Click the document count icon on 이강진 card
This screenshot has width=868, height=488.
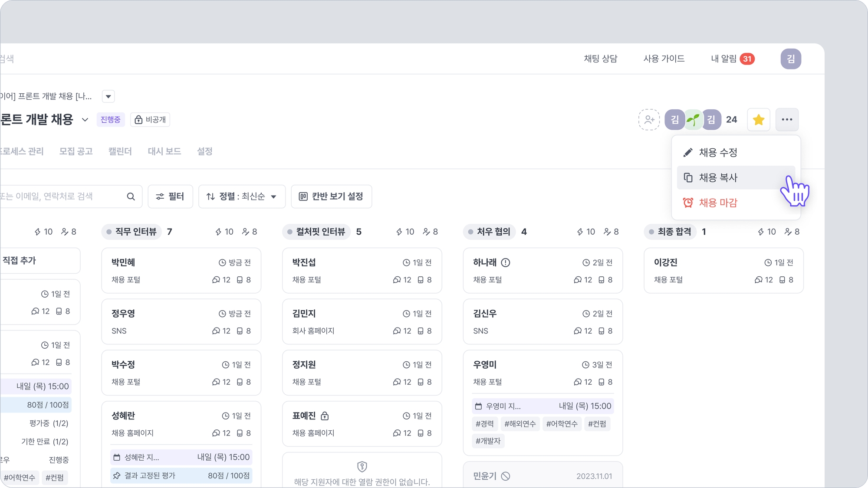point(782,280)
